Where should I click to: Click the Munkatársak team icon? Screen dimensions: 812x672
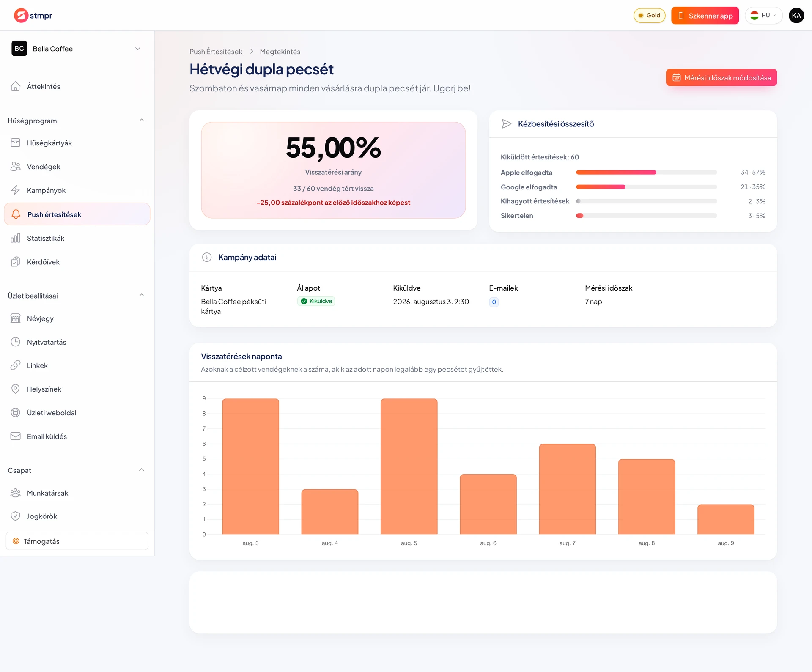(x=16, y=493)
